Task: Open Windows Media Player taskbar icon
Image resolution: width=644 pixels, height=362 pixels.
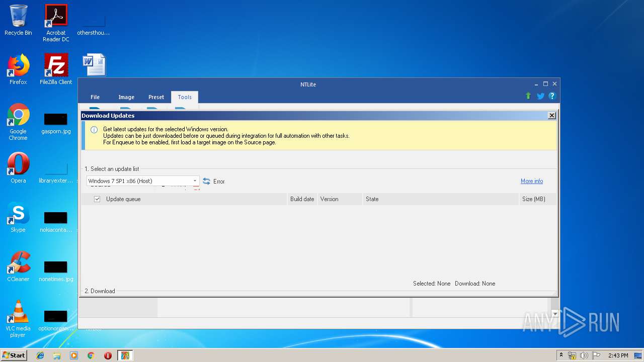Action: tap(74, 355)
